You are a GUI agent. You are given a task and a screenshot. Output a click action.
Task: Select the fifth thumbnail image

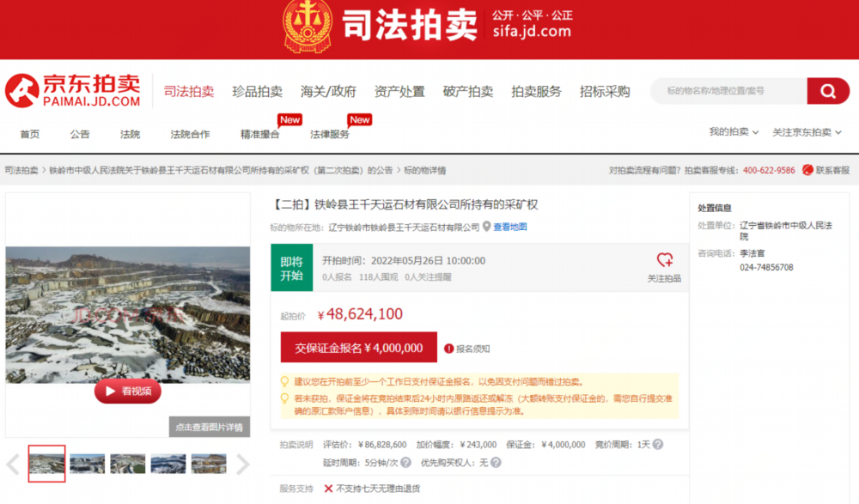coord(209,464)
